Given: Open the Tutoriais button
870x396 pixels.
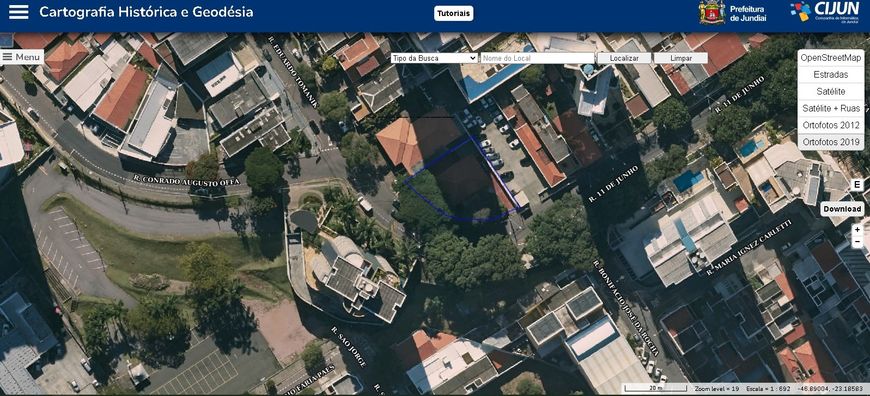Looking at the screenshot, I should click(x=453, y=13).
